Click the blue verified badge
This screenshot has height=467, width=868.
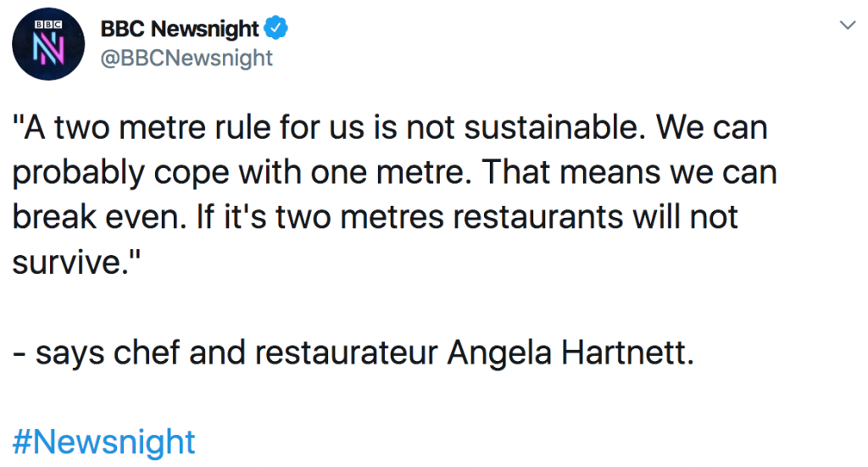pos(275,28)
